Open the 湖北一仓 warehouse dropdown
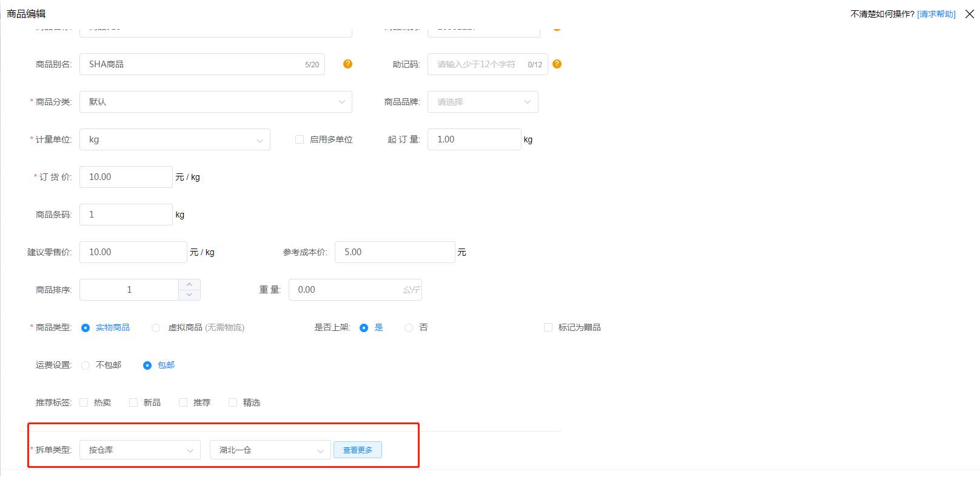This screenshot has width=980, height=477. (x=270, y=450)
